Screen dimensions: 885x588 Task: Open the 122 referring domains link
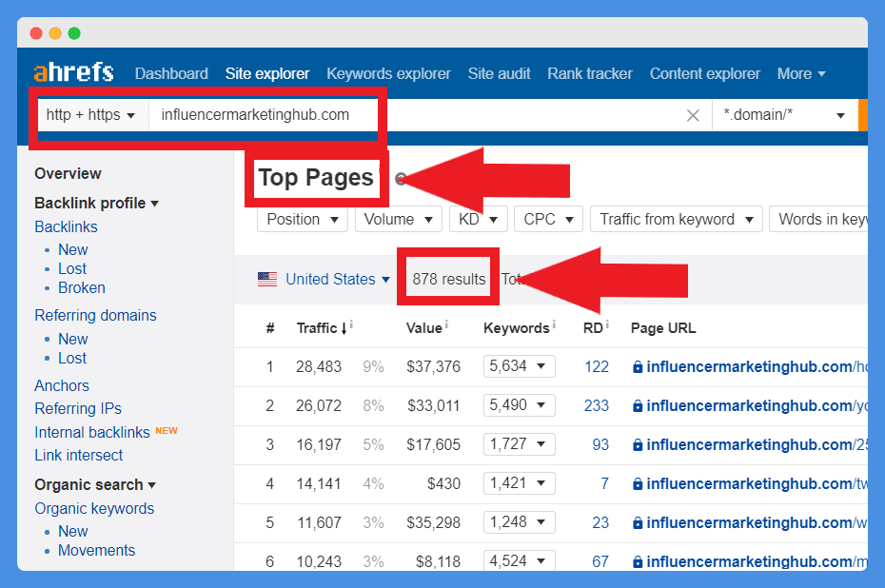pyautogui.click(x=597, y=367)
